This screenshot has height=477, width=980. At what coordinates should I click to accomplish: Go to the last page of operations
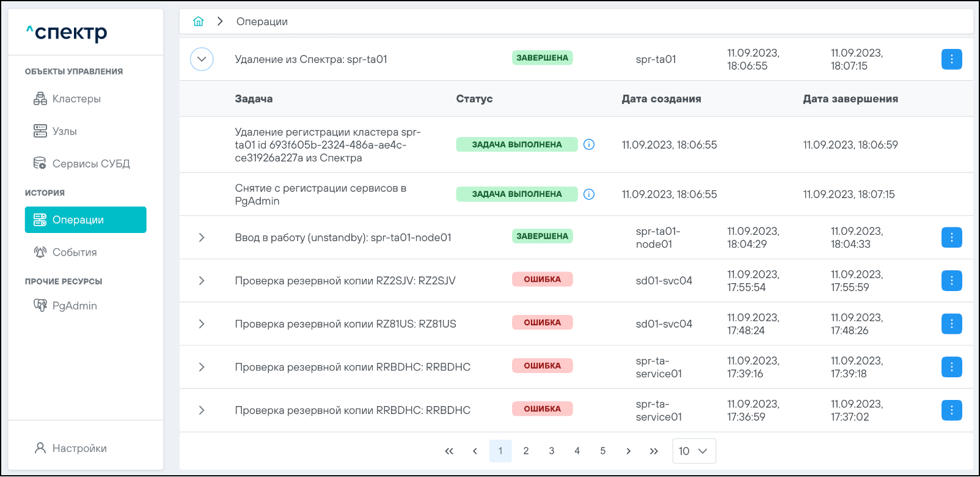coord(654,451)
